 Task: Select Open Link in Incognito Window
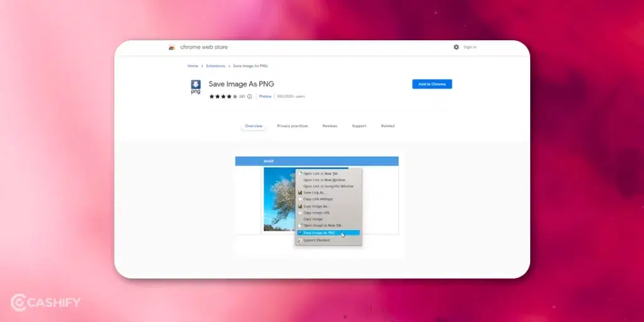pyautogui.click(x=328, y=186)
